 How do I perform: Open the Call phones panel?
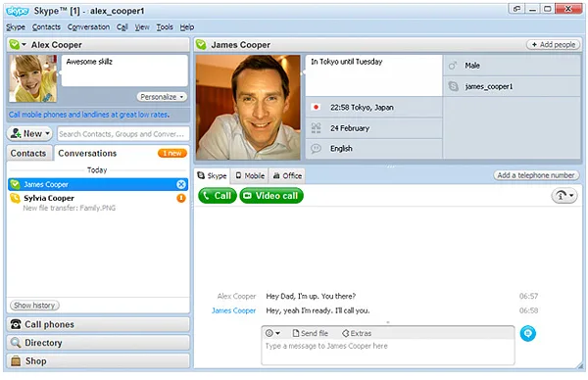point(98,324)
